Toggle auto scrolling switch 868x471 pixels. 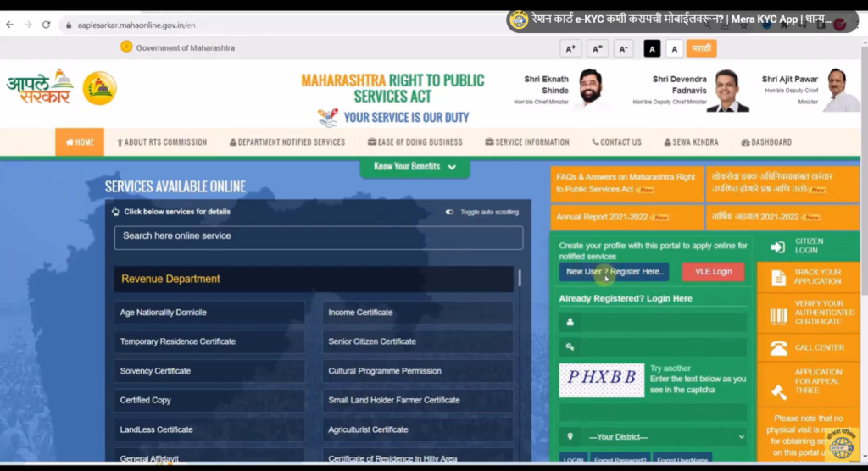(x=449, y=212)
